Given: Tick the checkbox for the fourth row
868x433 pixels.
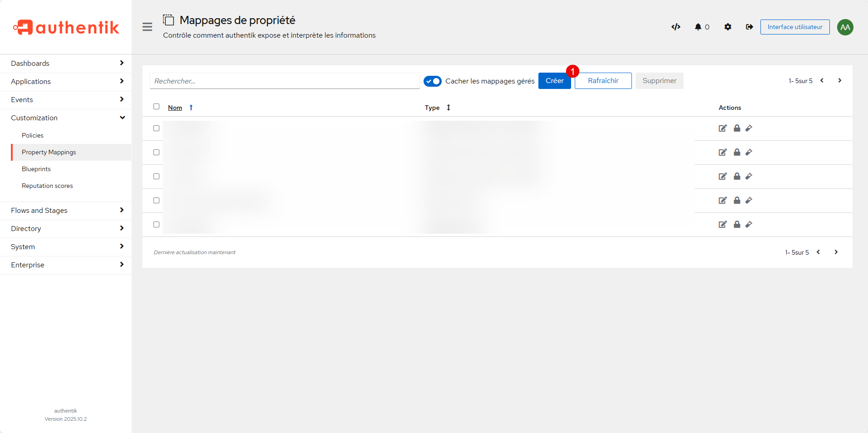Looking at the screenshot, I should coord(156,201).
